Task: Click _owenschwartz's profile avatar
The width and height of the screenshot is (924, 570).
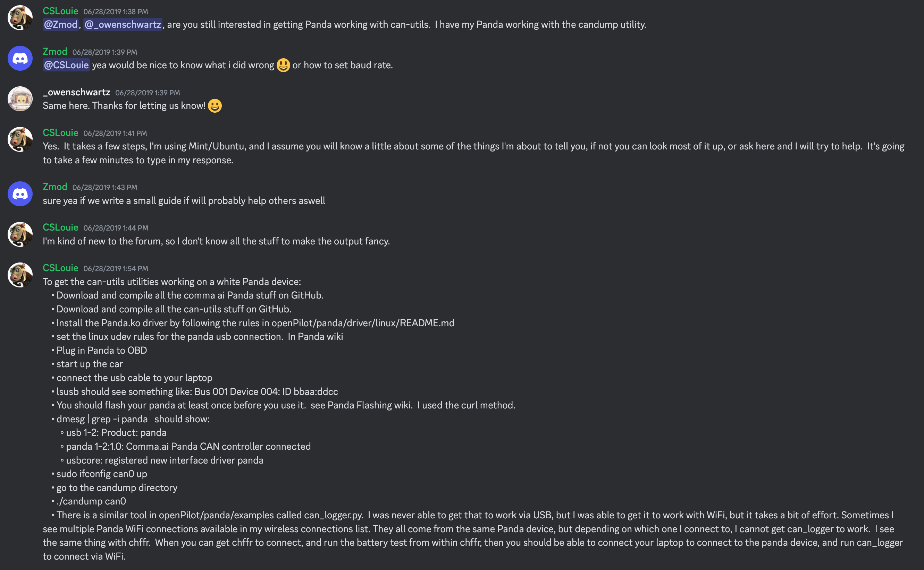Action: pos(20,99)
